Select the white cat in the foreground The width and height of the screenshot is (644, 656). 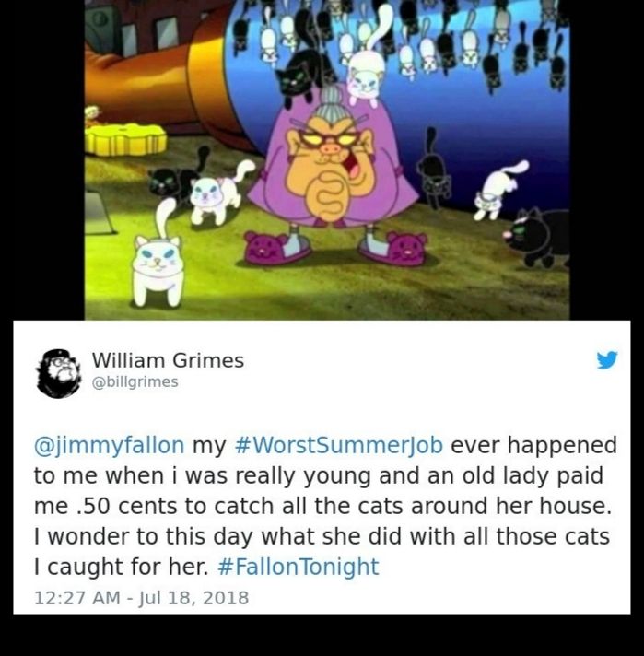pyautogui.click(x=158, y=257)
